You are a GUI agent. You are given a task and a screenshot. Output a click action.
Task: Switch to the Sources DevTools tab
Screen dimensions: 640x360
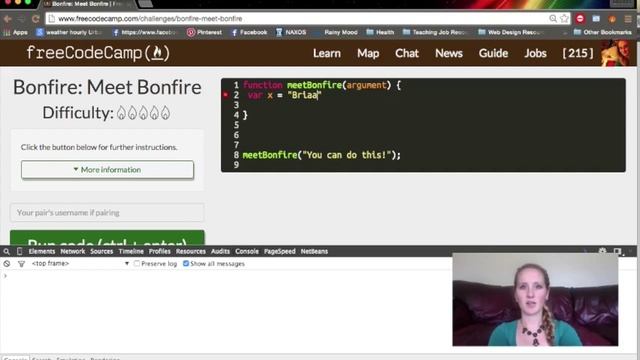point(102,251)
